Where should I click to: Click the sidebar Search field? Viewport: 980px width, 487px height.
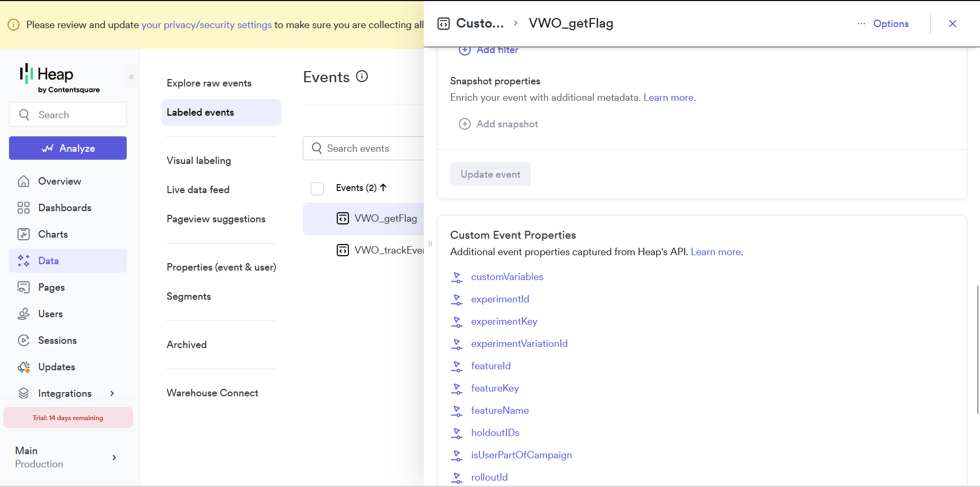click(x=68, y=115)
